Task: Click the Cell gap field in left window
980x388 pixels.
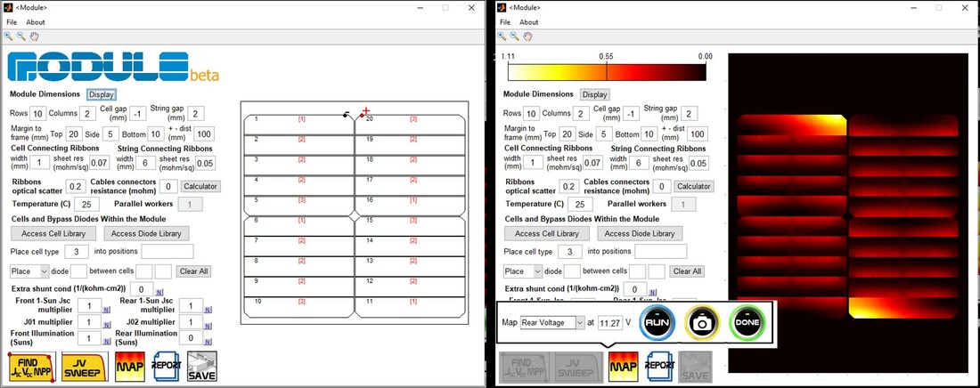Action: click(137, 114)
